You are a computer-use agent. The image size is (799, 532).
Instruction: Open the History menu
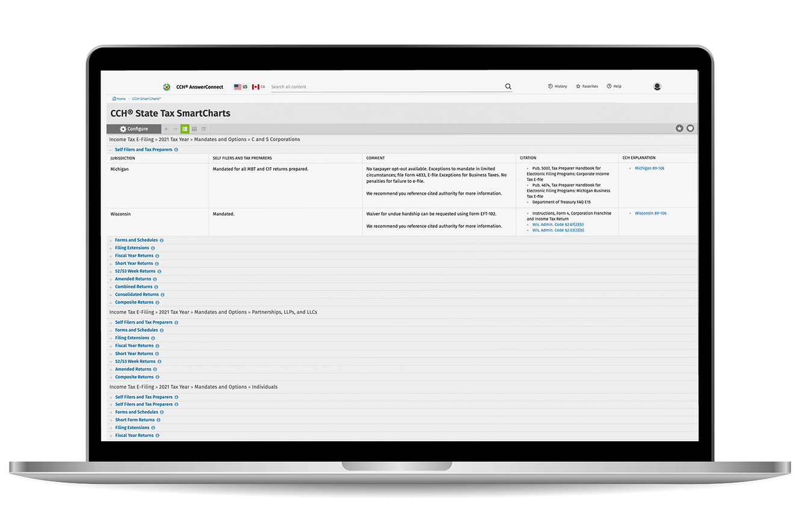tap(557, 87)
